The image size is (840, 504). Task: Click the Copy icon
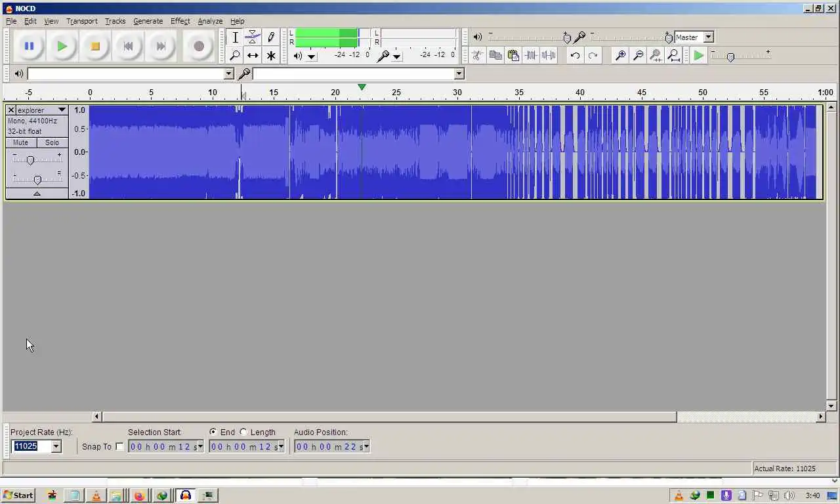tap(495, 56)
